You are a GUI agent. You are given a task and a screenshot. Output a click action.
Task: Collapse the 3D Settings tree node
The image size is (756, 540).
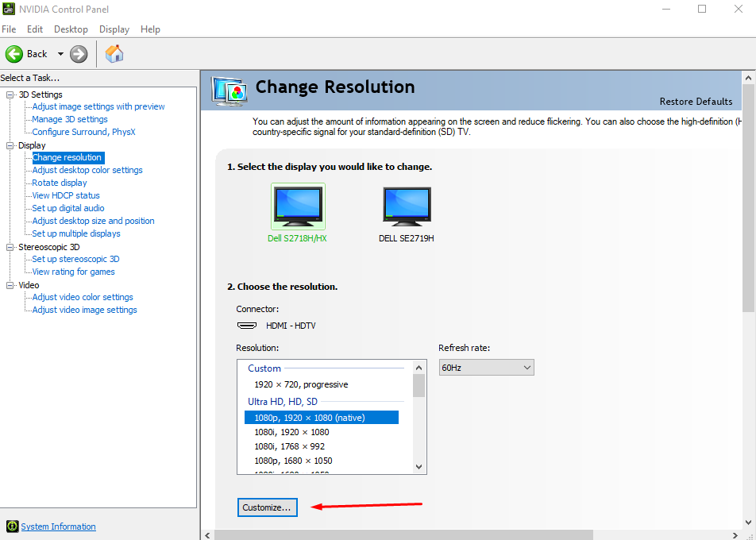pyautogui.click(x=10, y=95)
